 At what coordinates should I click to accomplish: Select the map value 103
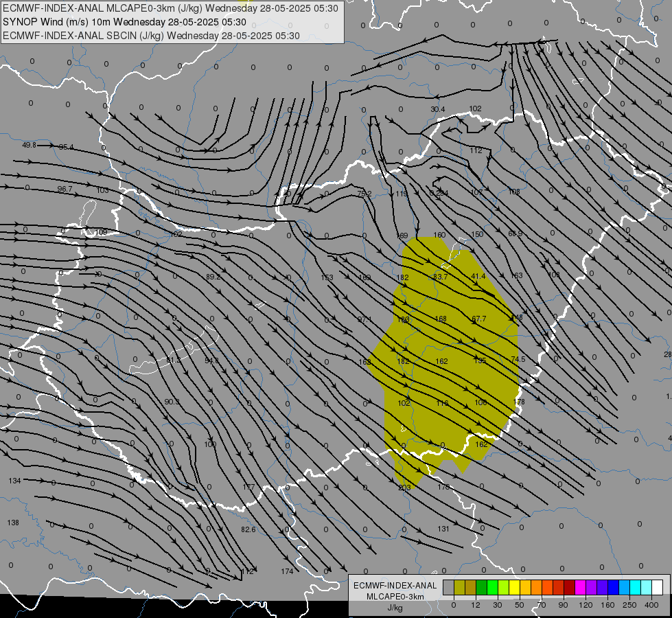pyautogui.click(x=102, y=190)
